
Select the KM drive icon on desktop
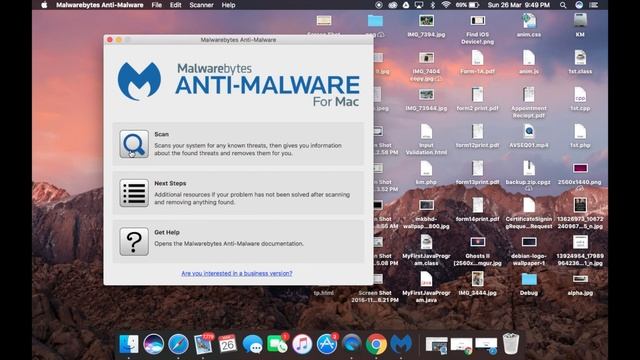coord(580,20)
